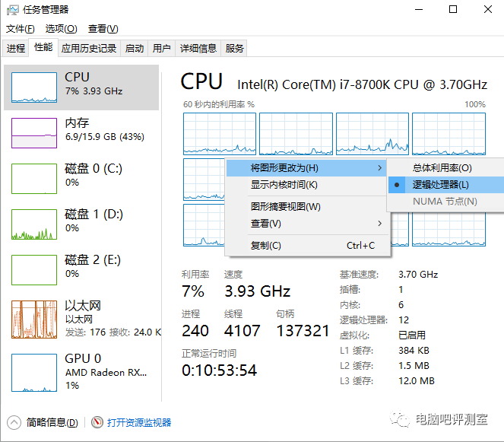Switch to the 用户 tab
Screen dimensions: 504x442
161,49
